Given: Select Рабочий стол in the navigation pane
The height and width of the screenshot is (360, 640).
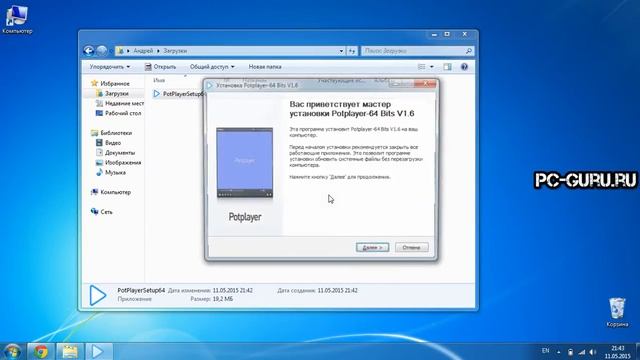Looking at the screenshot, I should pos(118,113).
